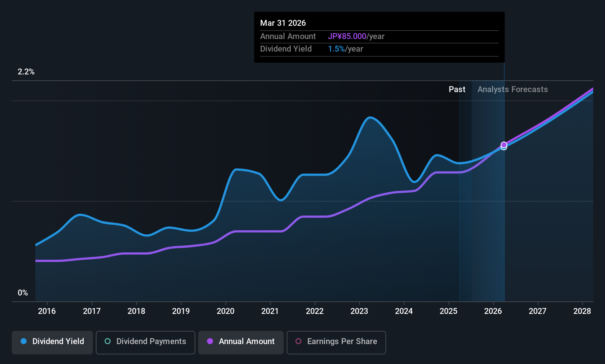Toggle the Dividend Yield series
This screenshot has width=605, height=364.
(52, 343)
